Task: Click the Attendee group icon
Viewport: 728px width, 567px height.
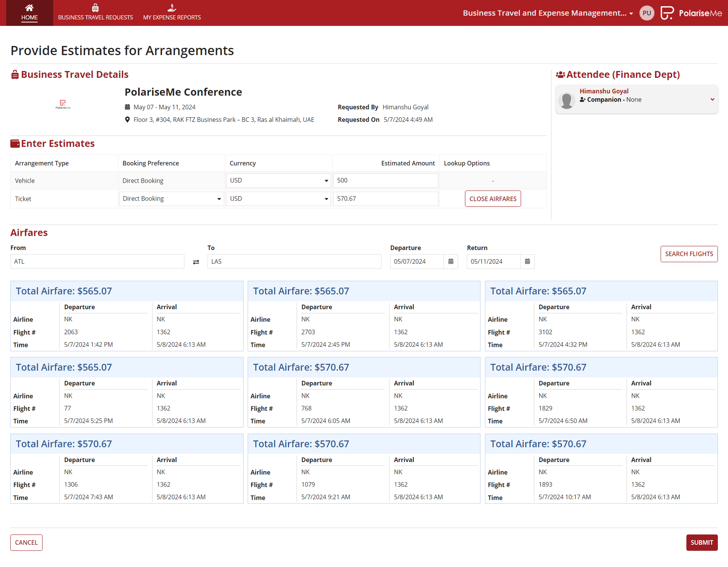Action: pos(560,75)
